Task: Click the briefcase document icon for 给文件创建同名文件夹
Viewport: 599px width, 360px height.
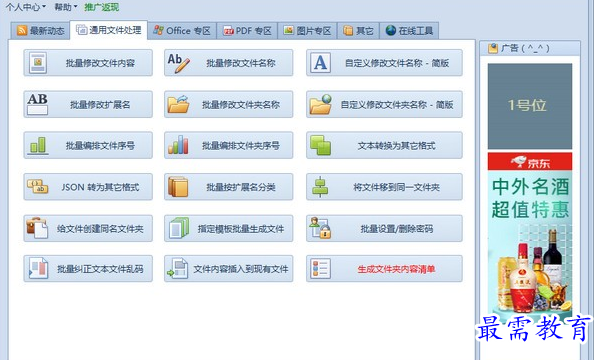Action: tap(37, 228)
